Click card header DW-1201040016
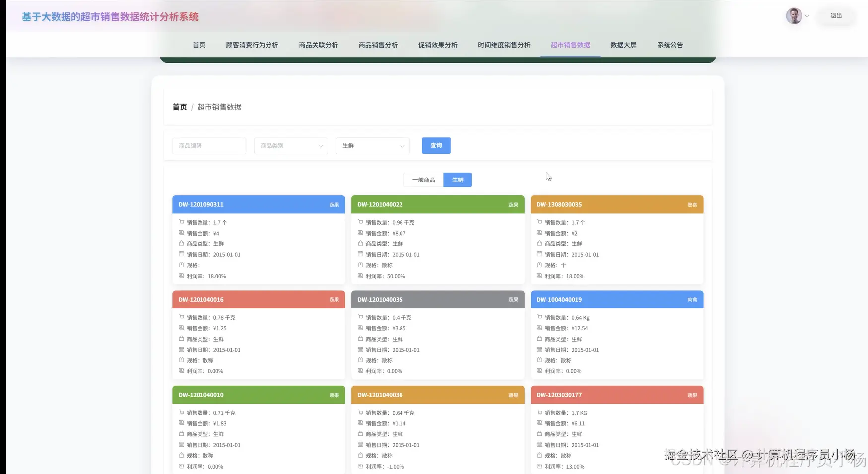The height and width of the screenshot is (474, 868). pos(259,299)
